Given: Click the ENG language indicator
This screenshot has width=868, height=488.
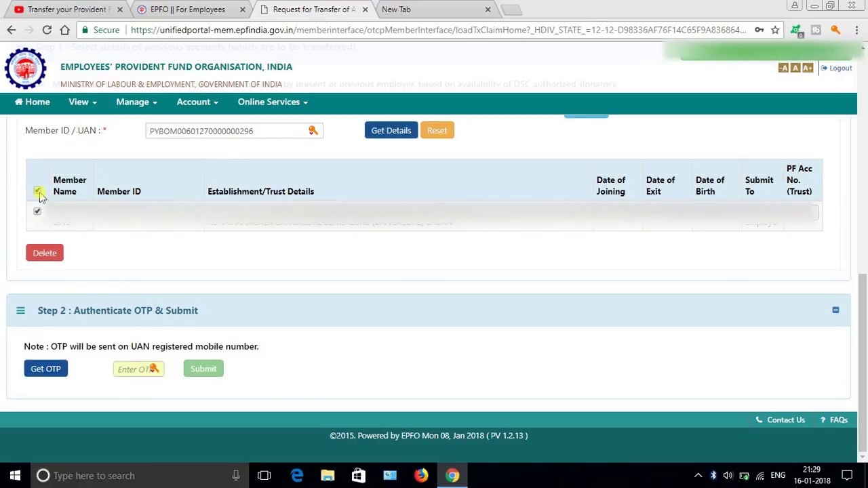Looking at the screenshot, I should coord(778,475).
